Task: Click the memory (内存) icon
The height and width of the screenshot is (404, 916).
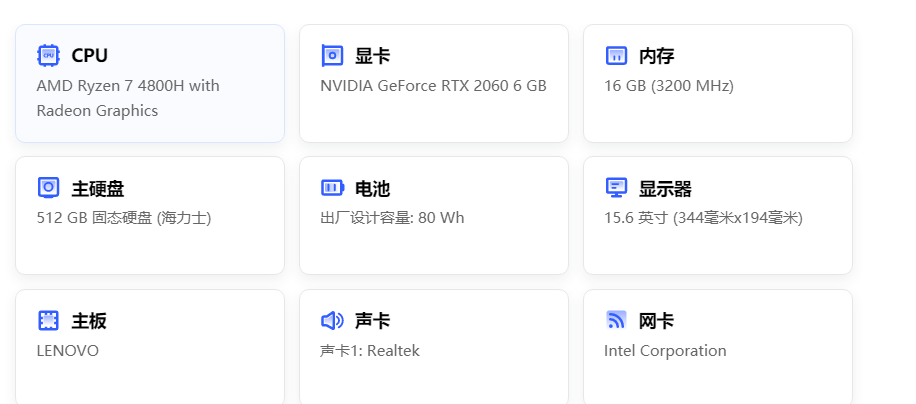Action: click(x=616, y=55)
